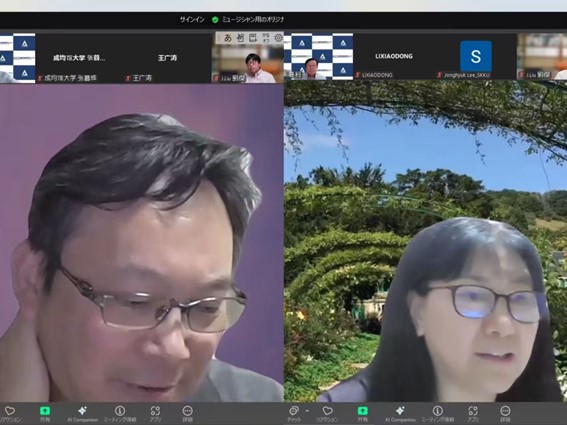Viewport: 567px width, 425px height.
Task: Open Share in the left Zoom window
Action: 45,413
